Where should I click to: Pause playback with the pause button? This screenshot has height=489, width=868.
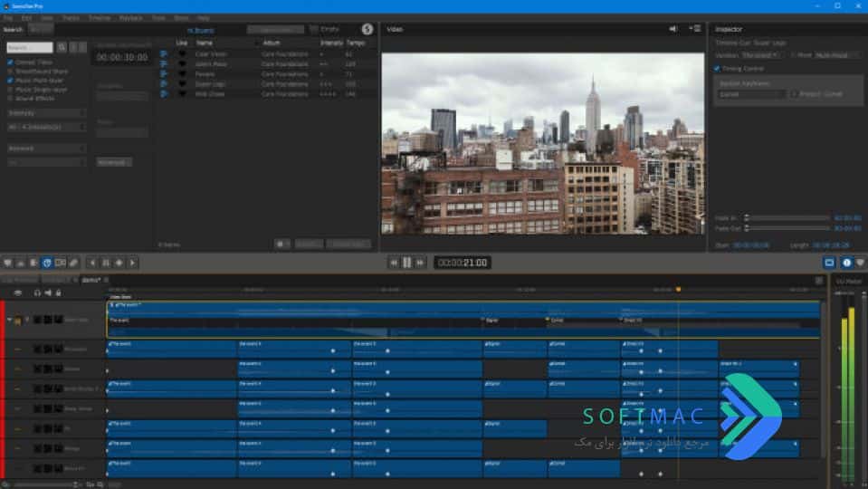pos(407,263)
